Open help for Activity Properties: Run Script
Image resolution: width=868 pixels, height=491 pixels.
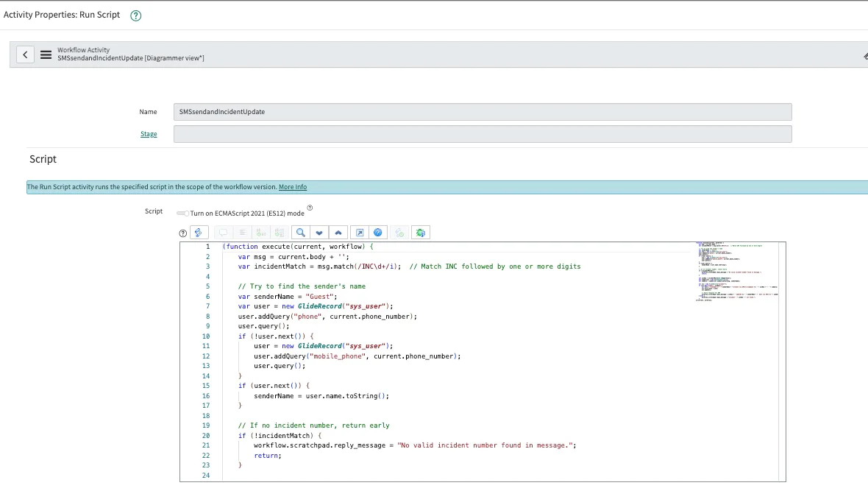[135, 15]
